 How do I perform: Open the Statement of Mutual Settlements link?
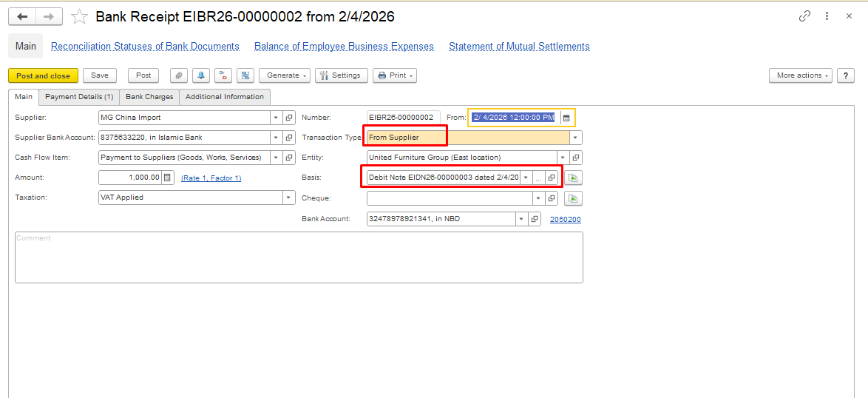click(x=519, y=46)
